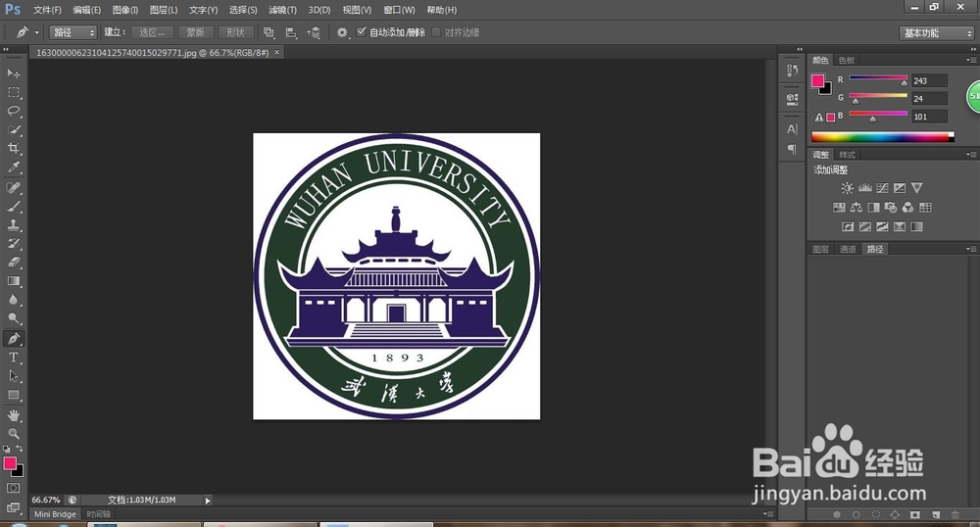Select the Clone Stamp tool
Screen dimensions: 980x527
(13, 225)
